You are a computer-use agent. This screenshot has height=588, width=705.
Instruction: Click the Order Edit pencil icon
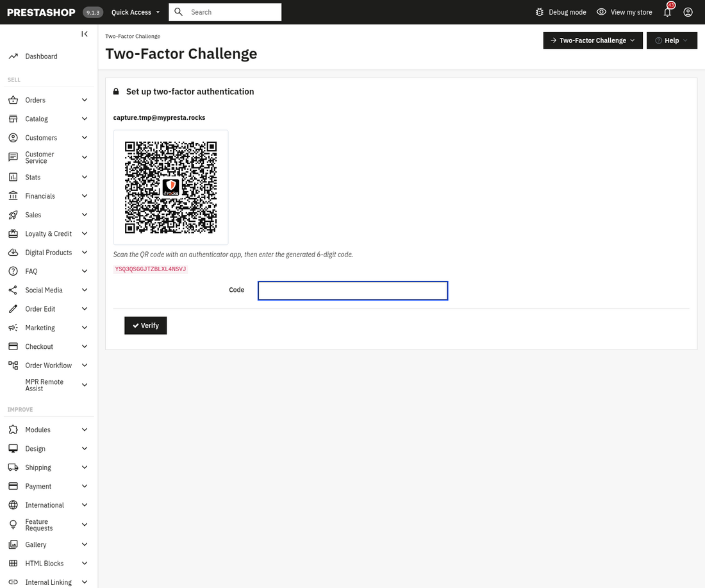click(13, 308)
